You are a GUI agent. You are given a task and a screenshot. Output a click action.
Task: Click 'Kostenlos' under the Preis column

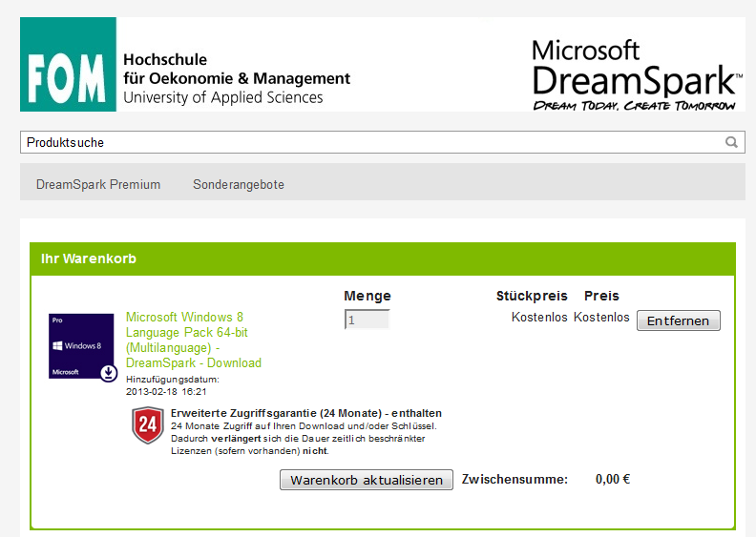click(x=601, y=317)
